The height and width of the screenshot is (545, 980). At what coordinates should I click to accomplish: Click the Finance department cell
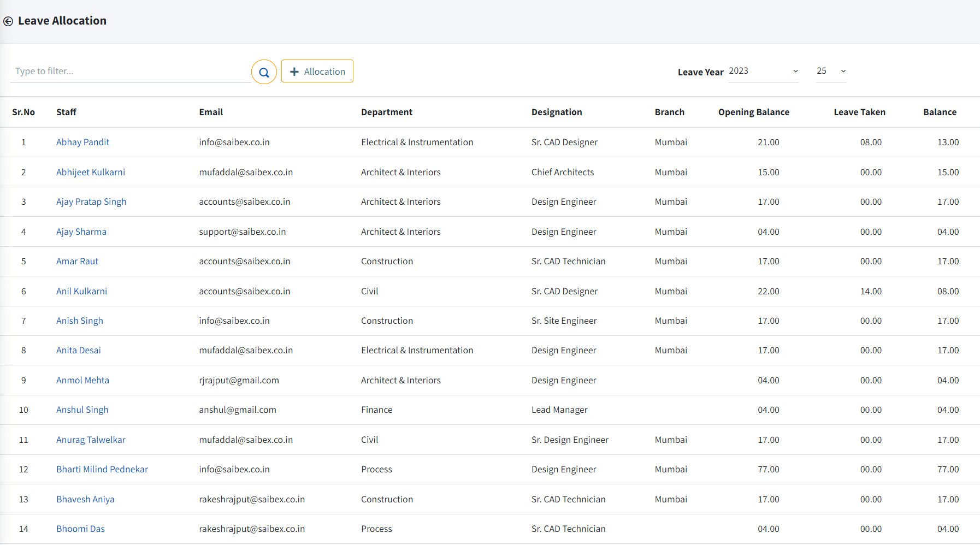376,410
